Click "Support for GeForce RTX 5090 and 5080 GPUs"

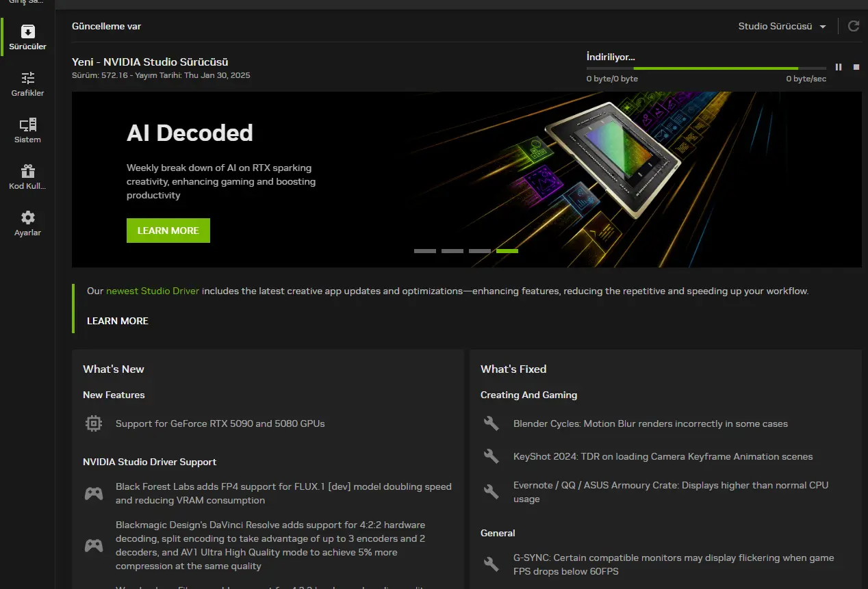pos(220,423)
